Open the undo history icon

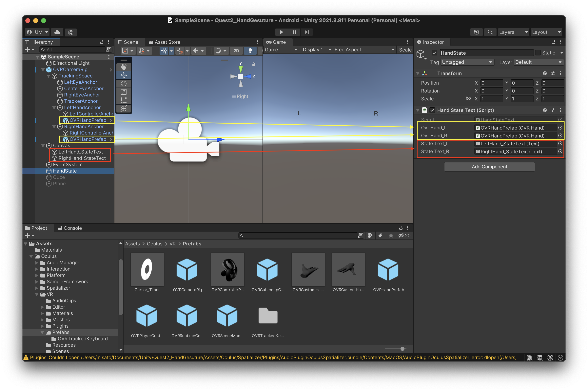[x=476, y=32]
